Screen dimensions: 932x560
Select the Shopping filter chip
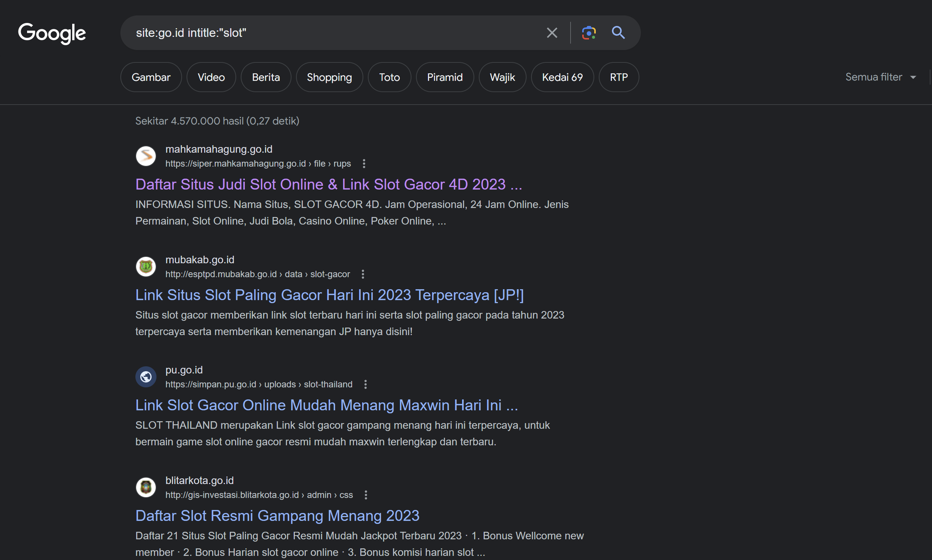tap(329, 77)
